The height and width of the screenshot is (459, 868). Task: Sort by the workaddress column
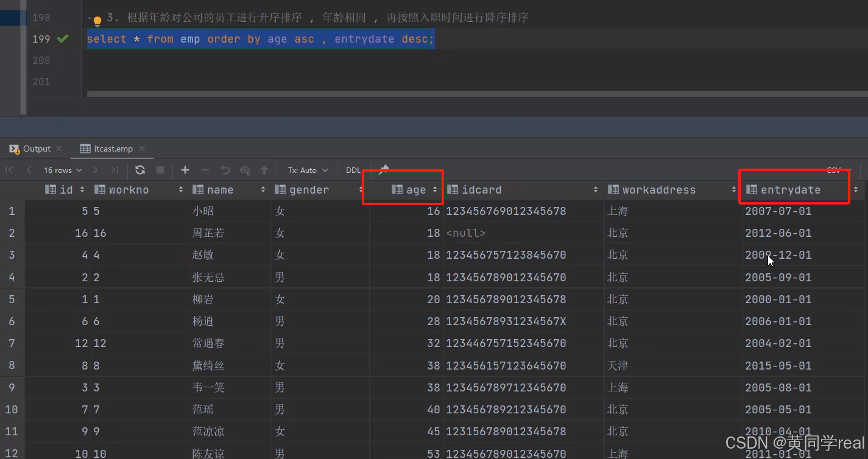point(734,190)
